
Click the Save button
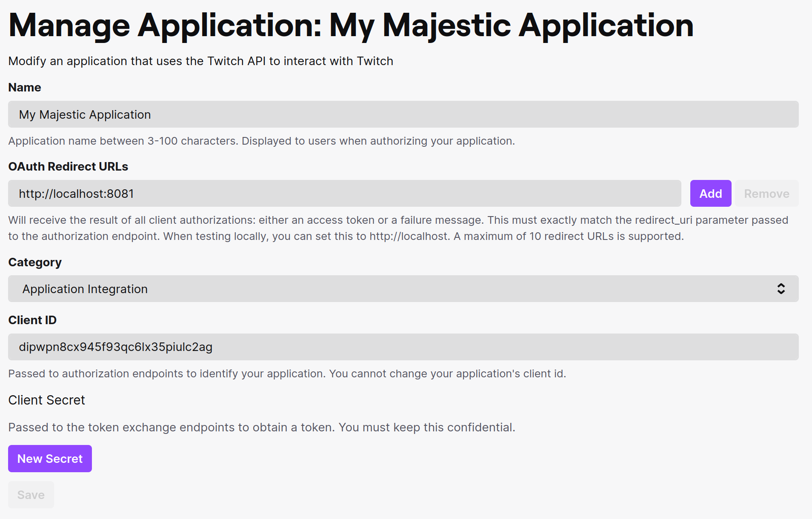[31, 495]
